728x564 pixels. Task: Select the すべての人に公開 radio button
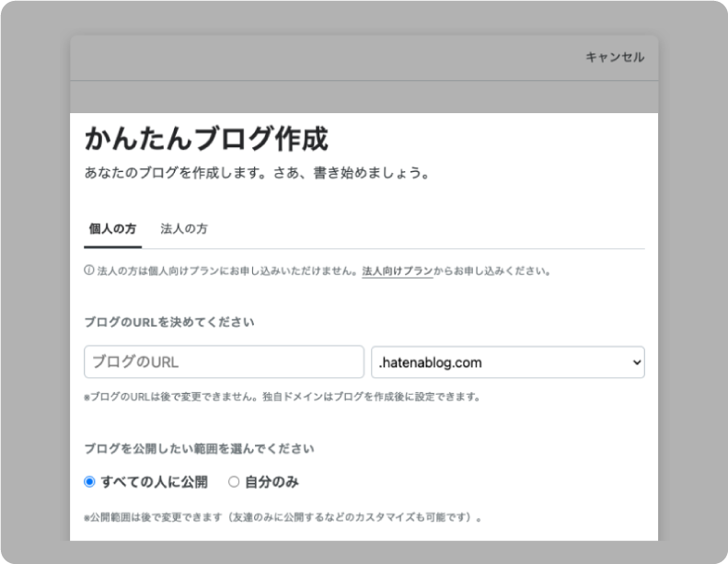click(x=89, y=481)
